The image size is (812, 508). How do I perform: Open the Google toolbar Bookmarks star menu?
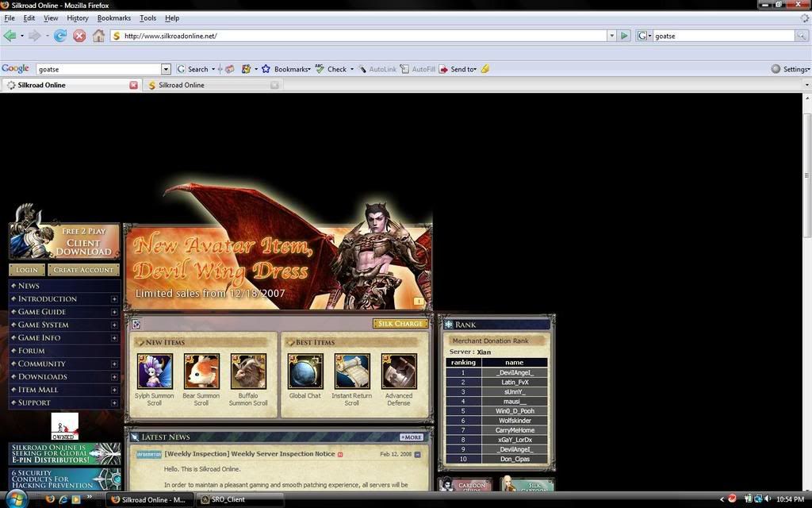[x=286, y=69]
